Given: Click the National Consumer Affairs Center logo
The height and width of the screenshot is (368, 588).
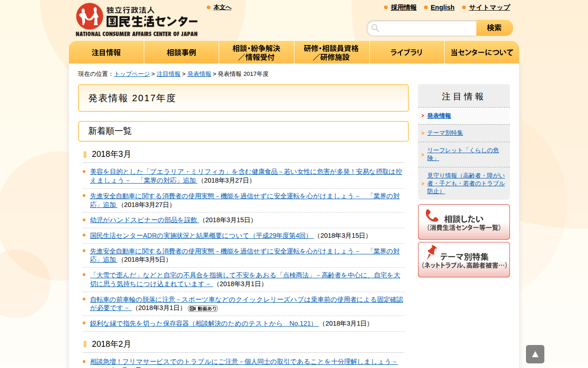Looking at the screenshot, I should click(x=136, y=20).
